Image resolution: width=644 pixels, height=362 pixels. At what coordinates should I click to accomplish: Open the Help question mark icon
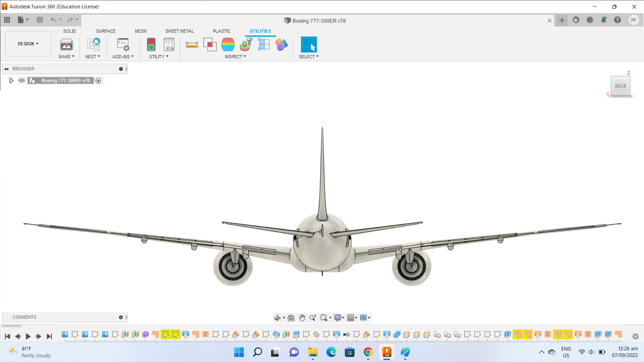[x=618, y=20]
